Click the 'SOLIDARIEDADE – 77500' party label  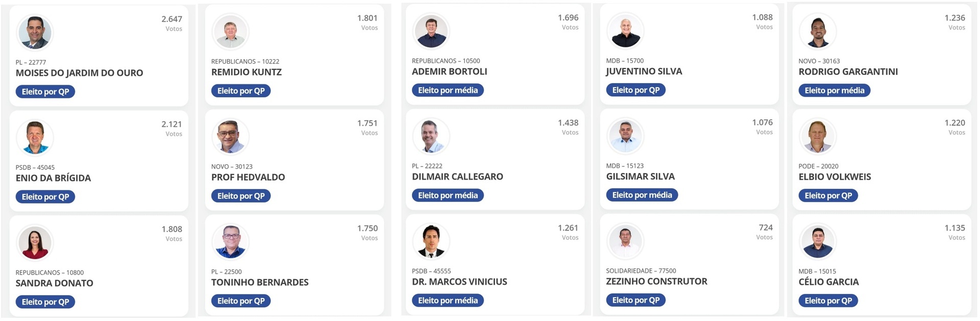tap(641, 270)
